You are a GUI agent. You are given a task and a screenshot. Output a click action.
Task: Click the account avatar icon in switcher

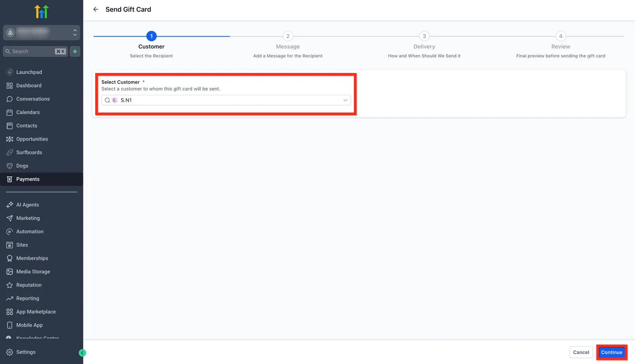coord(11,33)
